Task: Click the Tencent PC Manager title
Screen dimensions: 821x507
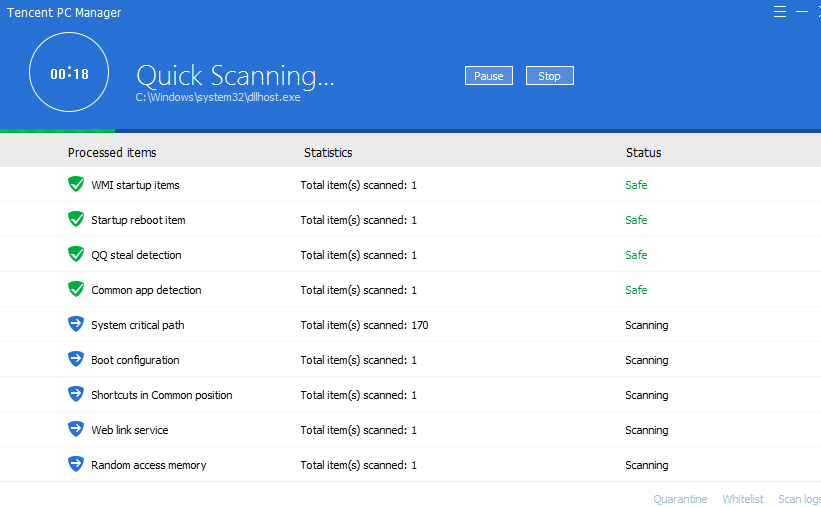Action: (x=64, y=13)
